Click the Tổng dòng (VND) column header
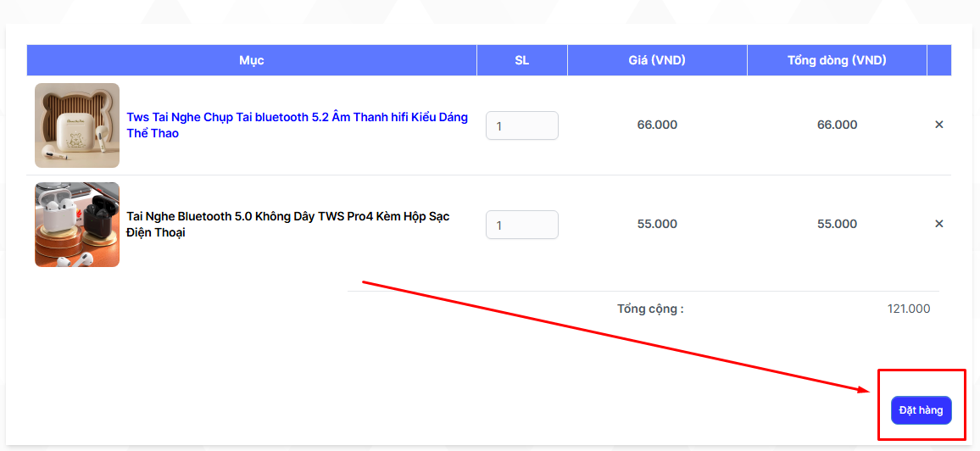 [x=837, y=60]
